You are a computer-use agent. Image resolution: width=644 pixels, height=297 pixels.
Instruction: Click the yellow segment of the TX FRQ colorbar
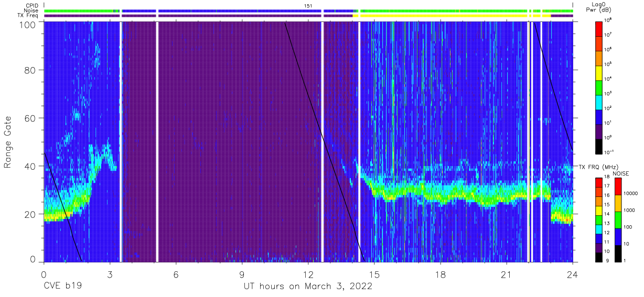point(598,210)
